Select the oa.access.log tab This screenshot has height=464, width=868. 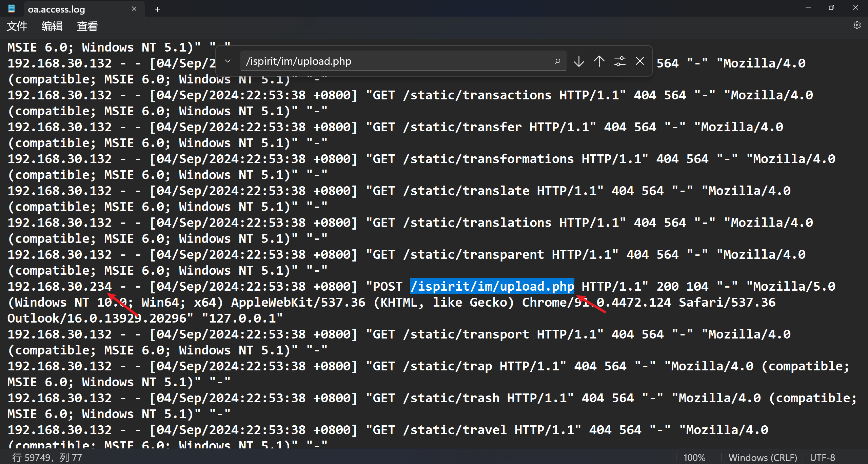pos(57,9)
